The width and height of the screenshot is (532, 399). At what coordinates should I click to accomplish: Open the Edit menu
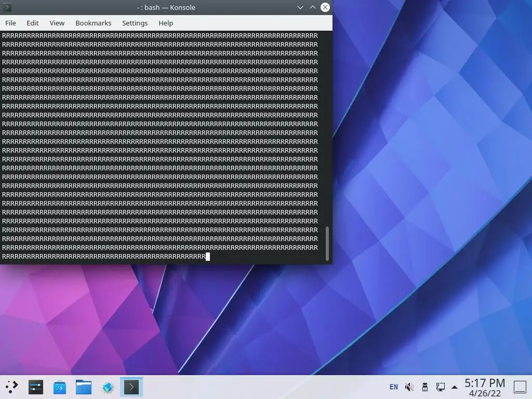[33, 23]
